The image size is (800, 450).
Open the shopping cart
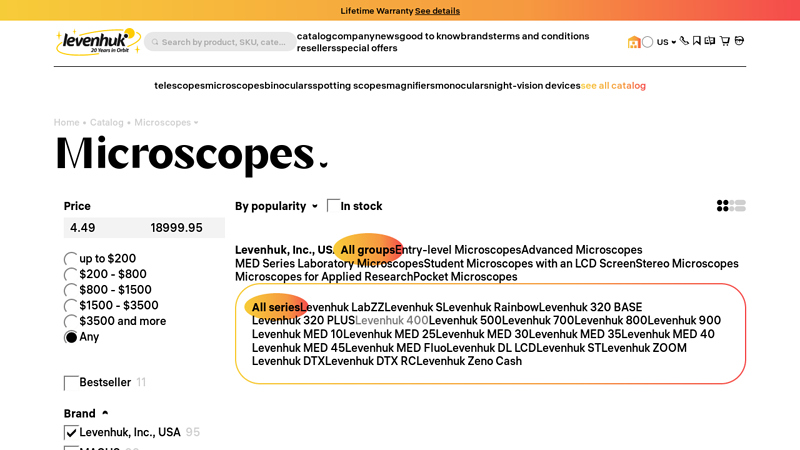(724, 41)
